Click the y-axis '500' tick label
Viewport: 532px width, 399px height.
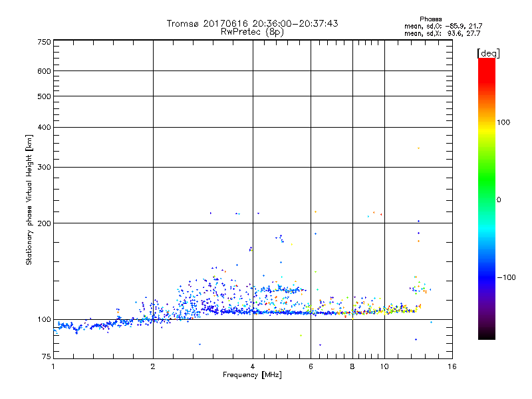click(x=44, y=96)
